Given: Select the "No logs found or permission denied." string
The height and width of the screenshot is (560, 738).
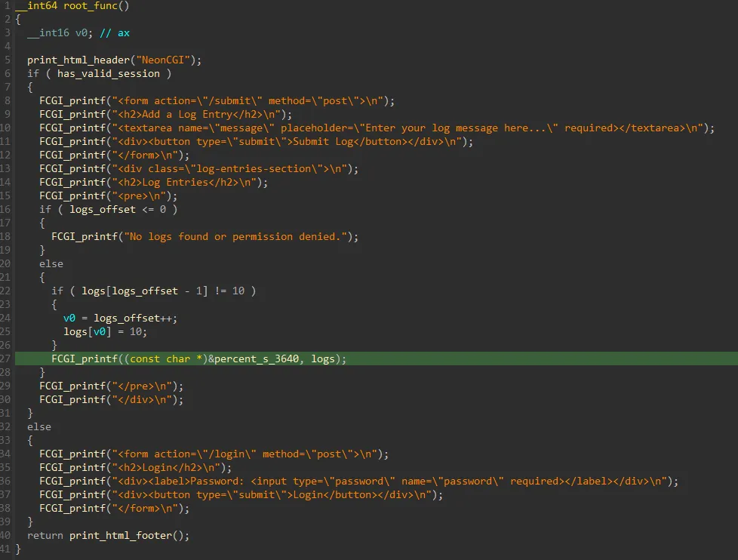Looking at the screenshot, I should point(235,237).
